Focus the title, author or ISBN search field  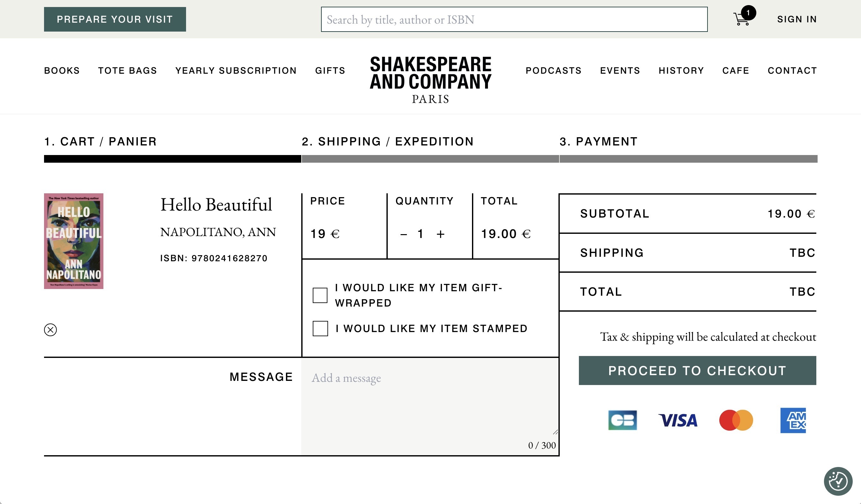click(x=514, y=19)
